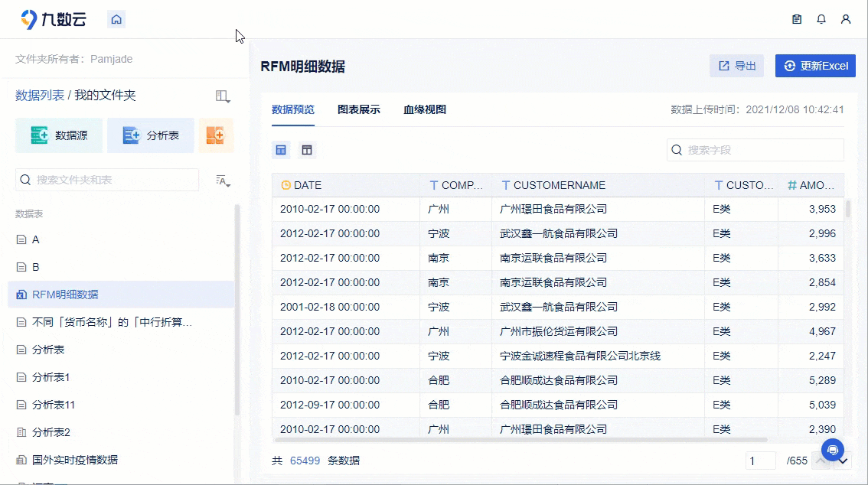Click the 更新Excel button
This screenshot has width=868, height=485.
point(815,66)
